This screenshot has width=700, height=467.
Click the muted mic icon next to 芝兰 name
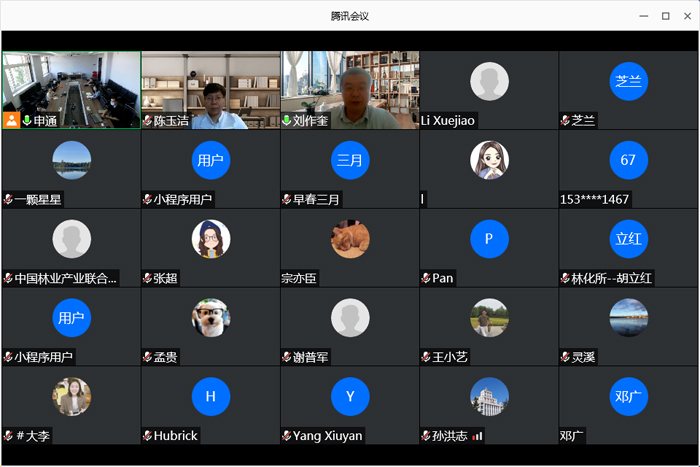565,121
